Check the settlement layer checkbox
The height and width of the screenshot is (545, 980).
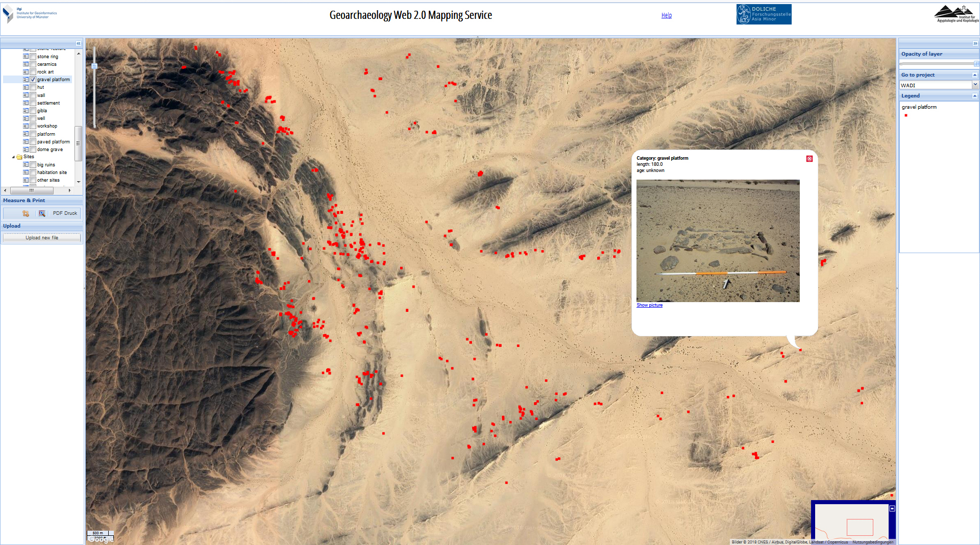[x=33, y=103]
